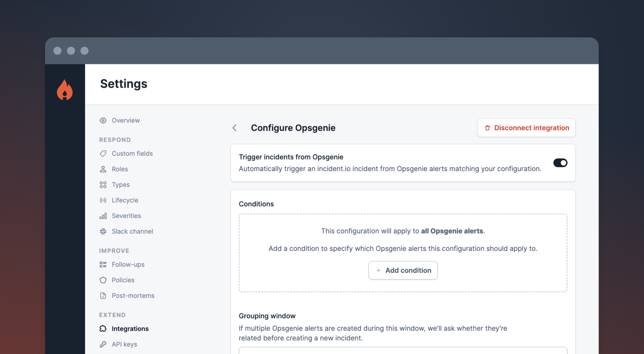Open Custom fields settings
Image resolution: width=644 pixels, height=354 pixels.
(132, 154)
